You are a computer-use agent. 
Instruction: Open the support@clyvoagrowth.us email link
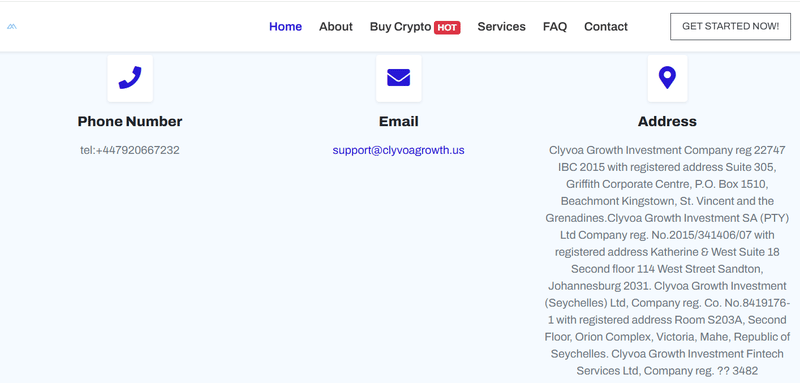398,150
